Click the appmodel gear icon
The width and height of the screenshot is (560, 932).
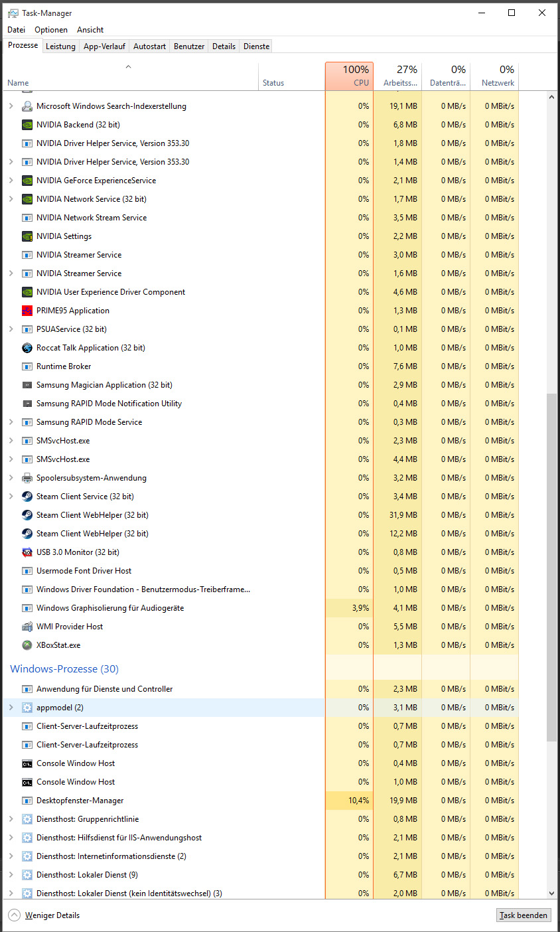(x=27, y=708)
